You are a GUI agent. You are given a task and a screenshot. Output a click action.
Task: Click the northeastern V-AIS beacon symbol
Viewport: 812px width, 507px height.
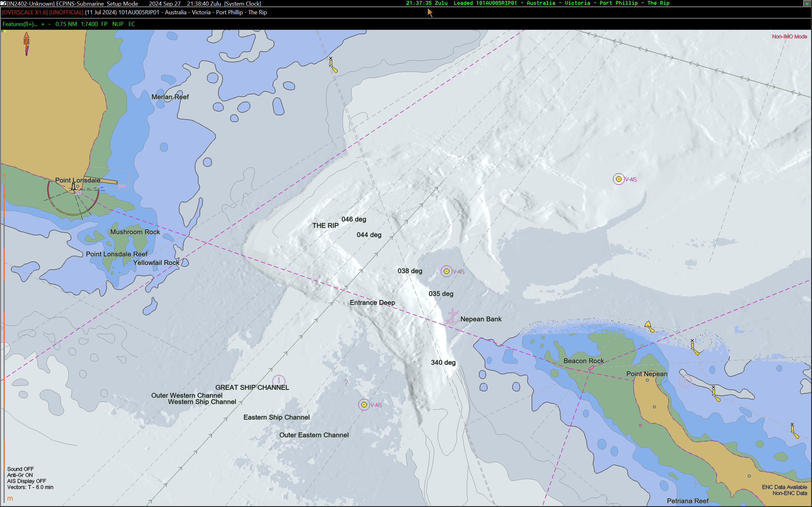619,179
